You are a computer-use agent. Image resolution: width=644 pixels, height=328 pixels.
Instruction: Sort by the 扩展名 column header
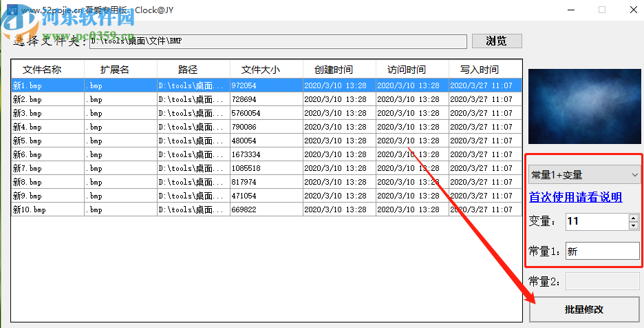(121, 69)
